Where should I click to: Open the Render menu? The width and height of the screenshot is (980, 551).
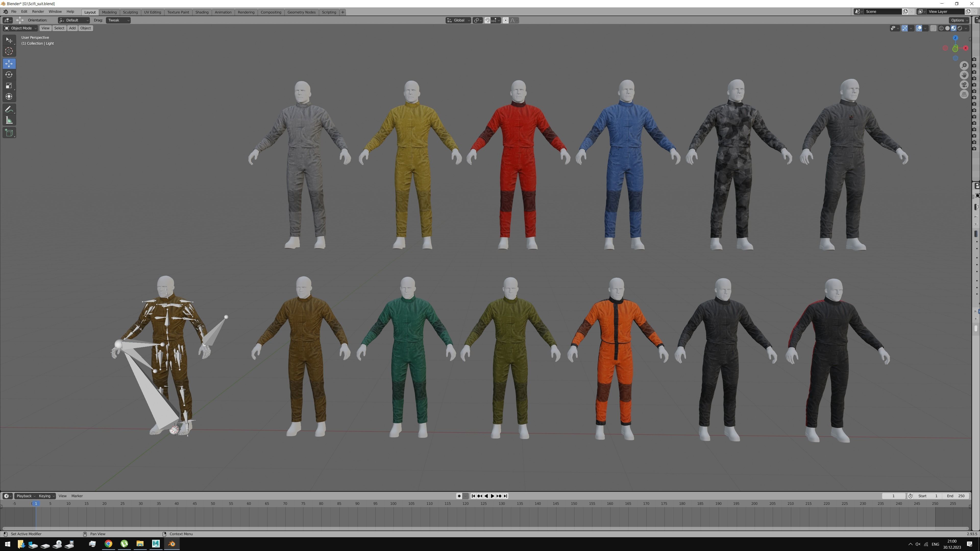tap(38, 12)
